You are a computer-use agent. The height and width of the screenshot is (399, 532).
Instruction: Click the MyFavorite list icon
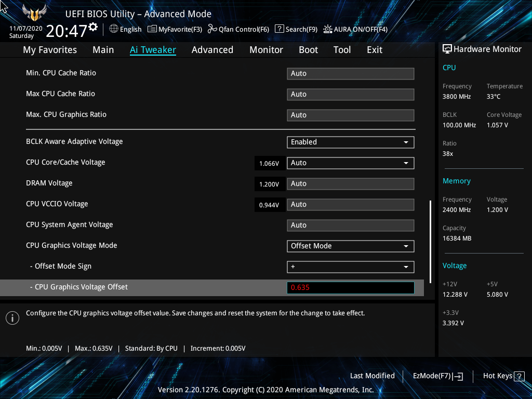(x=152, y=29)
